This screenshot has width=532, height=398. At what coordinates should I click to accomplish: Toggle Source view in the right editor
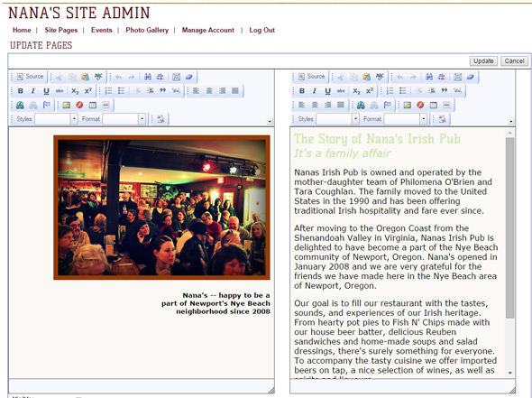pos(311,77)
